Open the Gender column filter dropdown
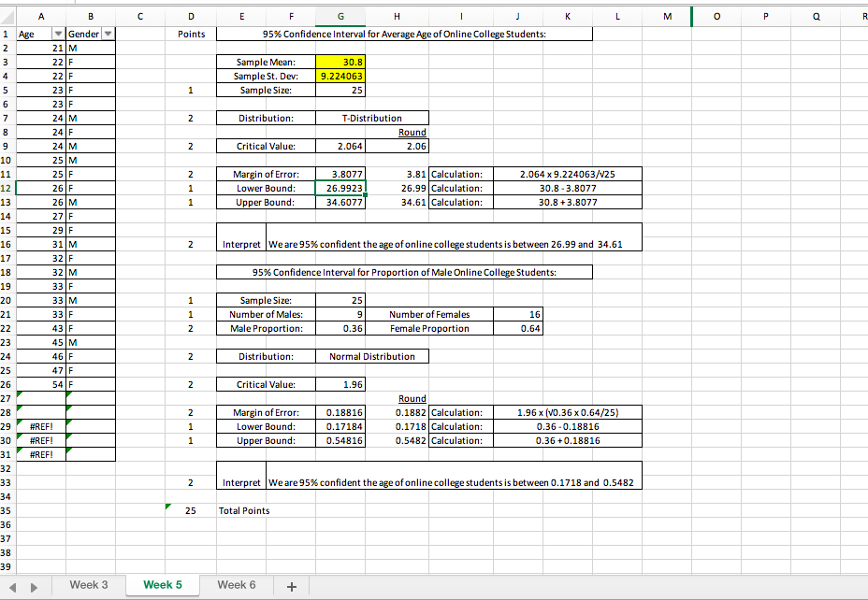Viewport: 868px width, 600px height. (106, 34)
